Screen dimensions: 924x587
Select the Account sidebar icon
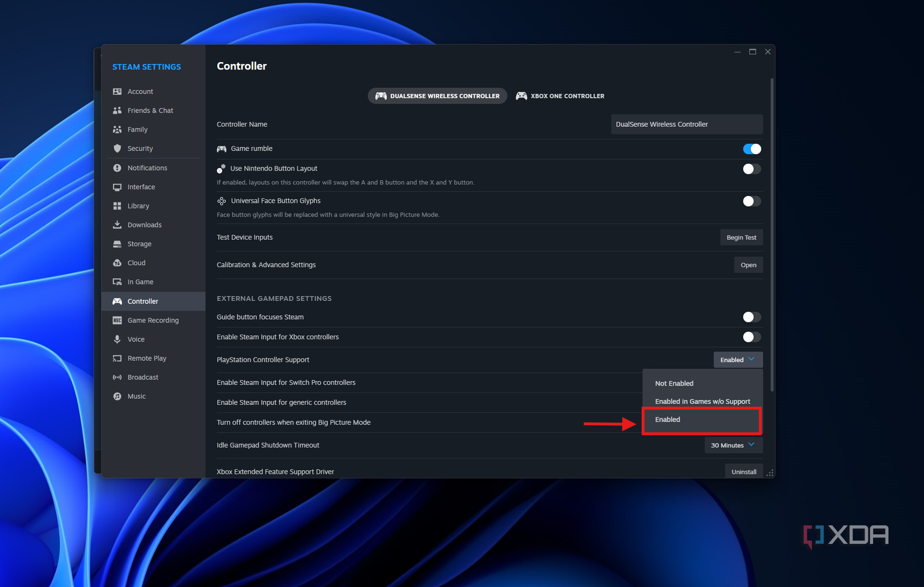click(x=118, y=91)
